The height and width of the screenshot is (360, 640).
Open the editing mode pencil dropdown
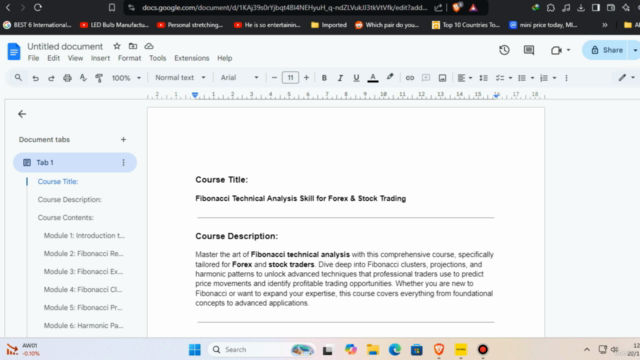click(627, 78)
